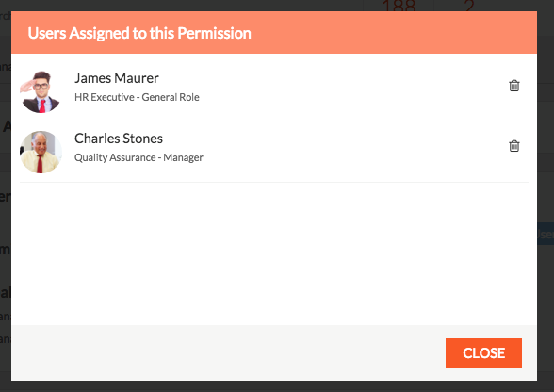The height and width of the screenshot is (392, 554).
Task: Select the James Maurer name label
Action: [117, 78]
